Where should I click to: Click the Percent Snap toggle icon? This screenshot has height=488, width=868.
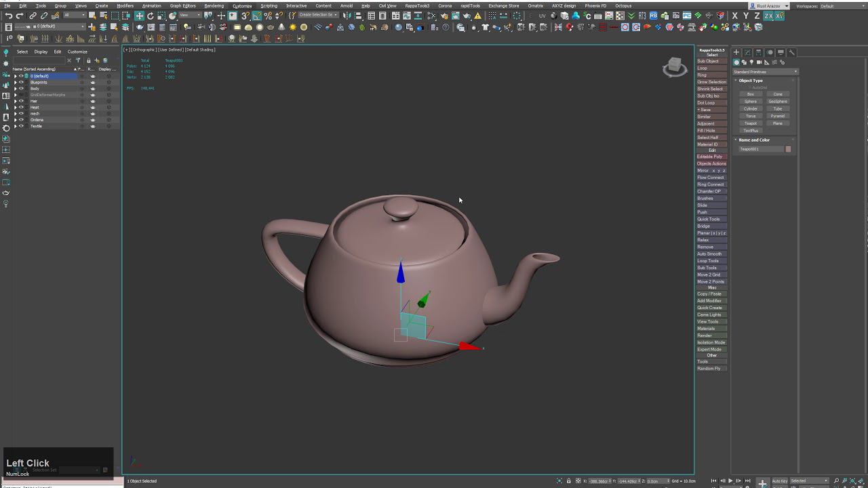[268, 15]
